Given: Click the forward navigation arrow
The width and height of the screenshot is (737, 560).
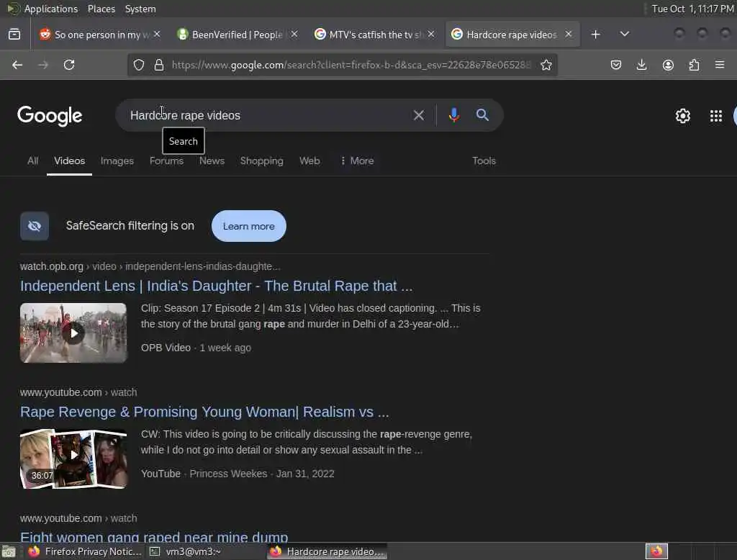Looking at the screenshot, I should 43,65.
